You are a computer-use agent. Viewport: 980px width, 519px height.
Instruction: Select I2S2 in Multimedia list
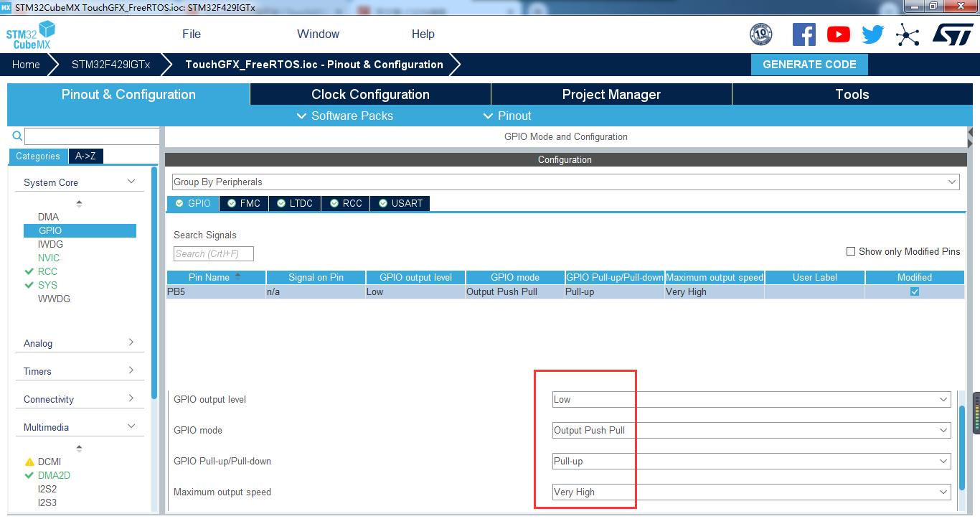click(x=47, y=489)
